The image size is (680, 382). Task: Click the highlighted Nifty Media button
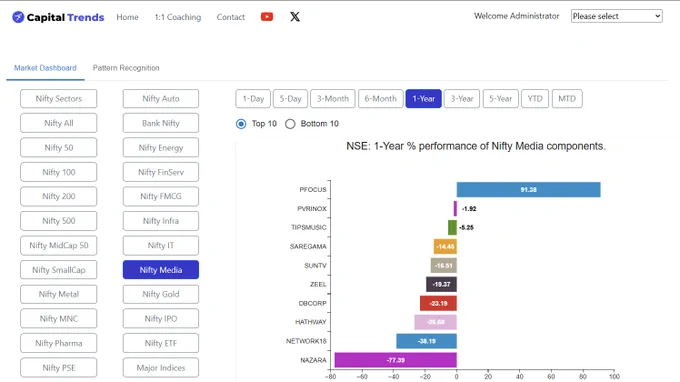pos(161,270)
